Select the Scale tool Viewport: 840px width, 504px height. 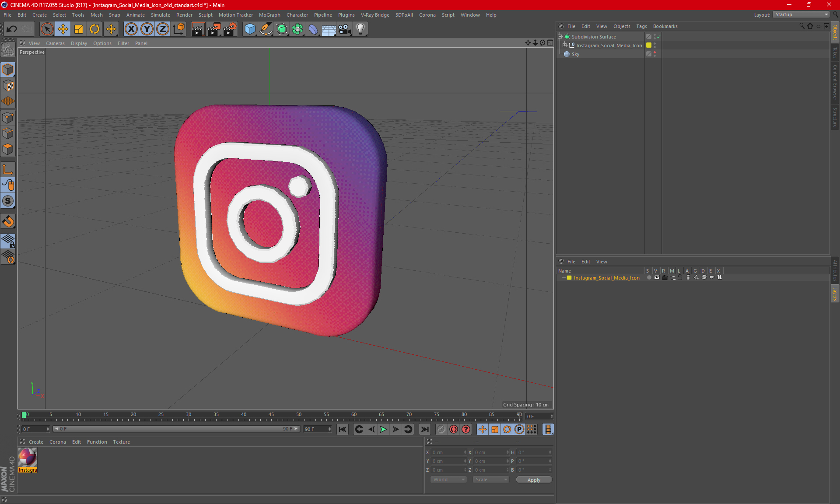[79, 29]
